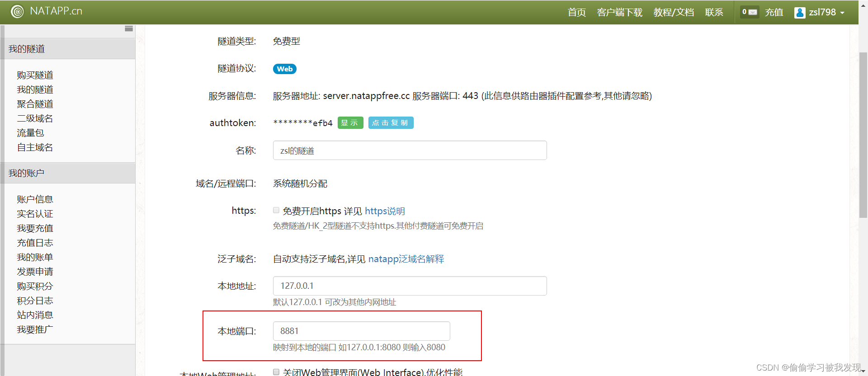
Task: Click the 系统随机分配 domain value
Action: (x=300, y=183)
